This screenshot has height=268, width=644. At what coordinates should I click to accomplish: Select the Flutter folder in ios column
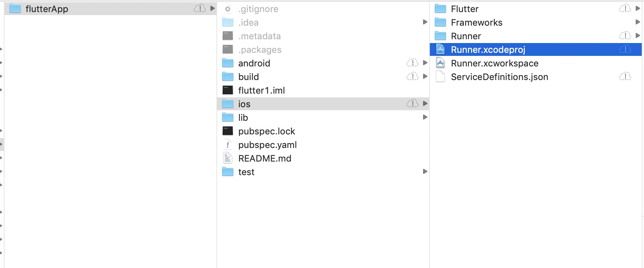[x=465, y=9]
